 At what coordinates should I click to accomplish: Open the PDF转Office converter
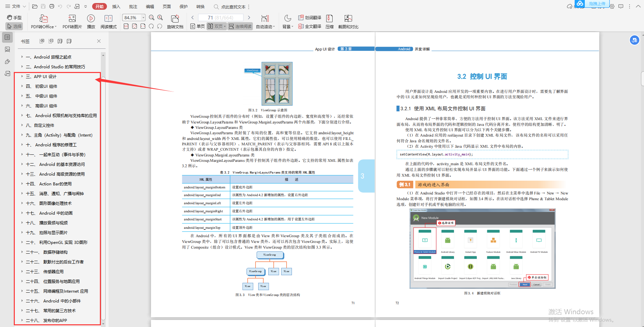coord(44,22)
